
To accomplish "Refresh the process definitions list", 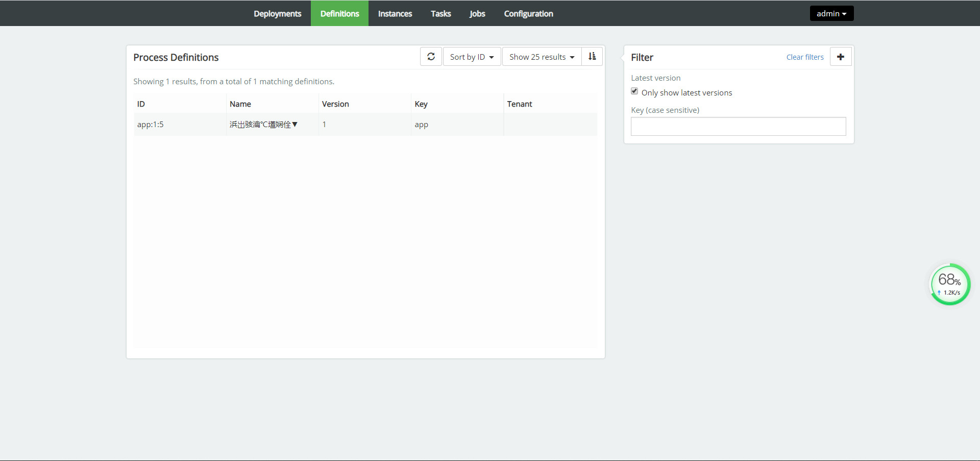I will coord(431,57).
